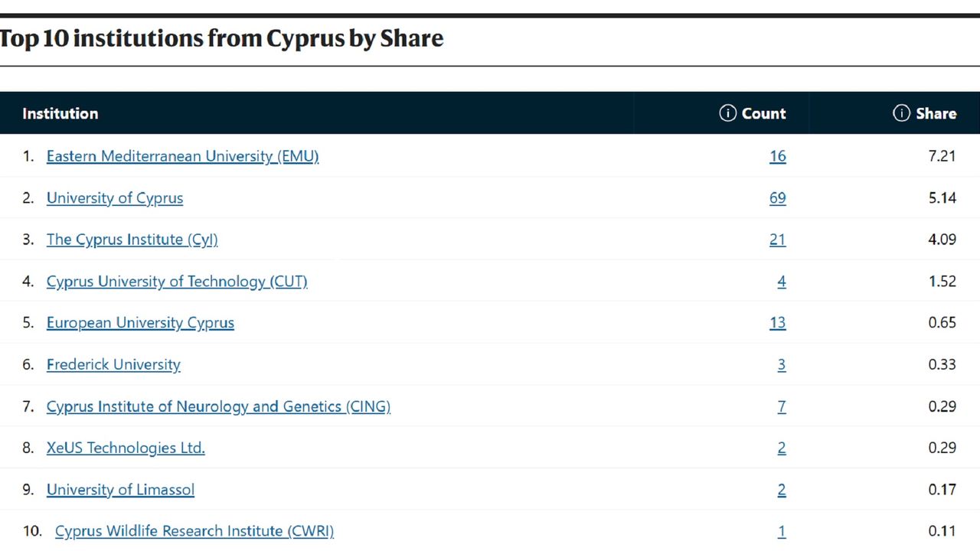Click share value 0.65
This screenshot has width=980, height=551.
pyautogui.click(x=942, y=322)
